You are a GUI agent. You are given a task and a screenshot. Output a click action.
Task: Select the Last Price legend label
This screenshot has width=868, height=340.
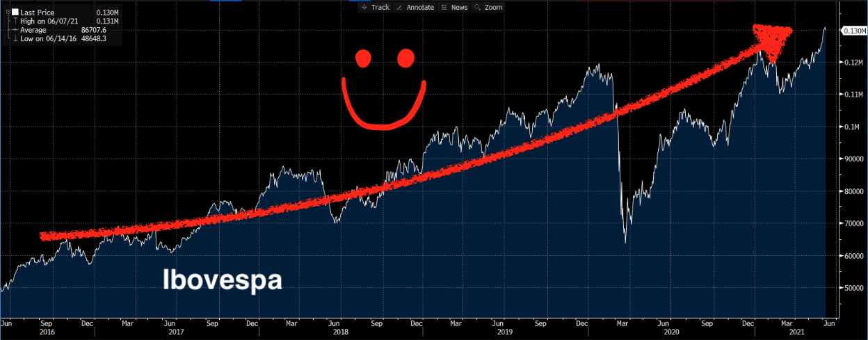pos(39,13)
